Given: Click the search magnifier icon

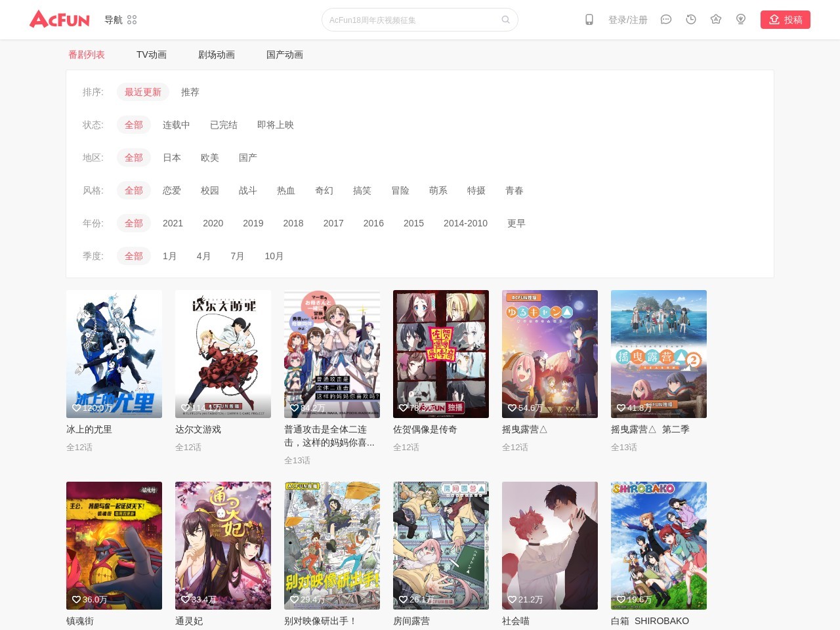Looking at the screenshot, I should pyautogui.click(x=505, y=20).
